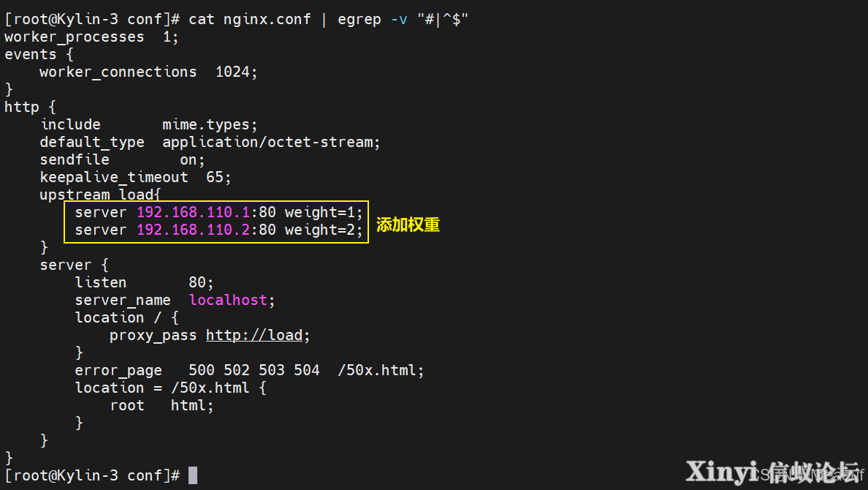Click the terminal cursor block at prompt
This screenshot has width=868, height=490.
coord(193,475)
